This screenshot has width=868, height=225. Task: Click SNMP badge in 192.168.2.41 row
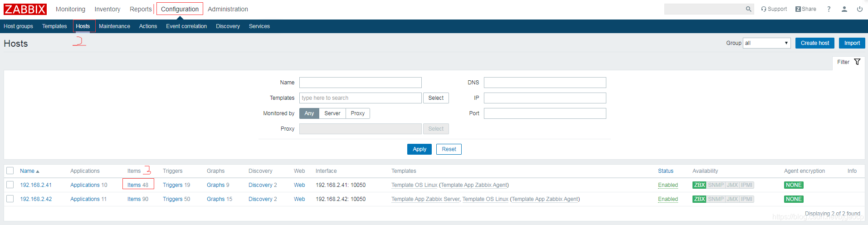click(x=716, y=185)
